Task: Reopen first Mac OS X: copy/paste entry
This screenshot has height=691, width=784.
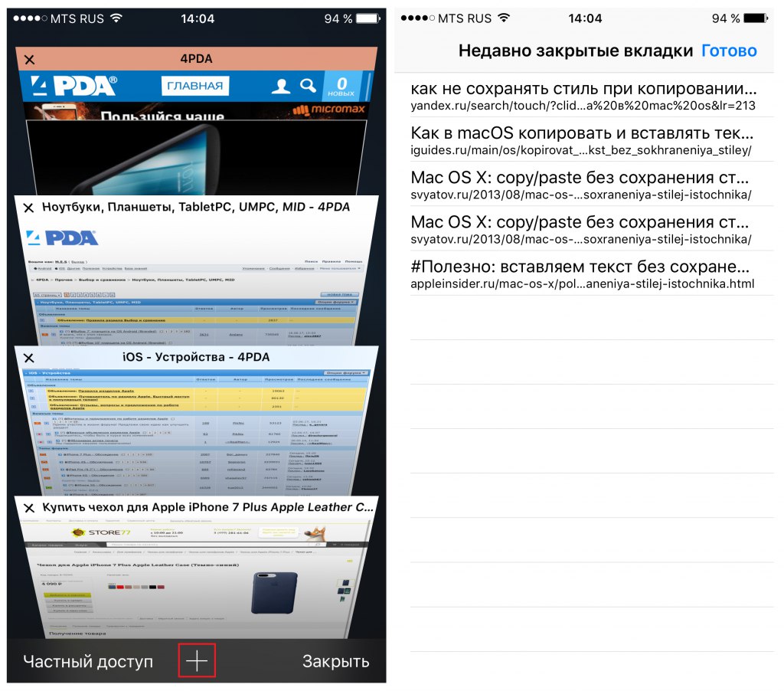Action: (592, 184)
